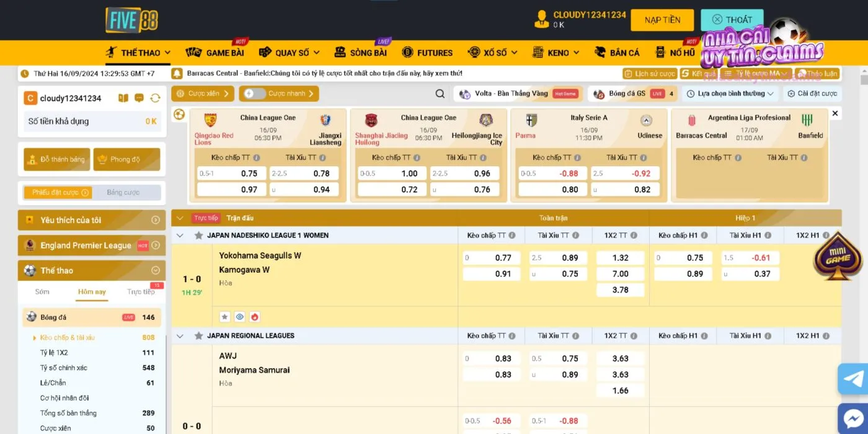Favorite the Japan Nadeshiko League 1 Women star
Viewport: 868px width, 434px height.
point(198,236)
